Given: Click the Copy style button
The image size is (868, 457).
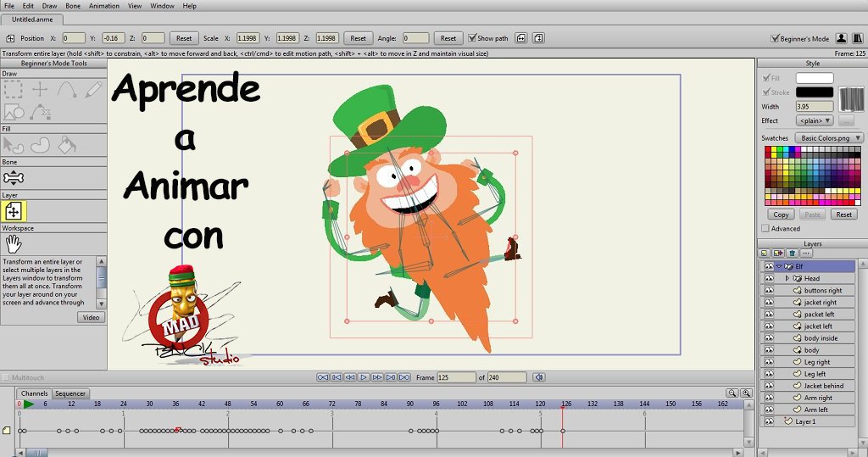Looking at the screenshot, I should (781, 215).
